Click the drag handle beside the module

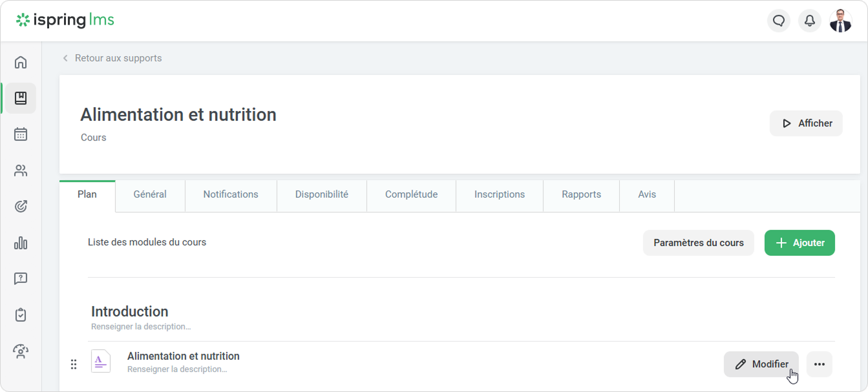coord(74,364)
